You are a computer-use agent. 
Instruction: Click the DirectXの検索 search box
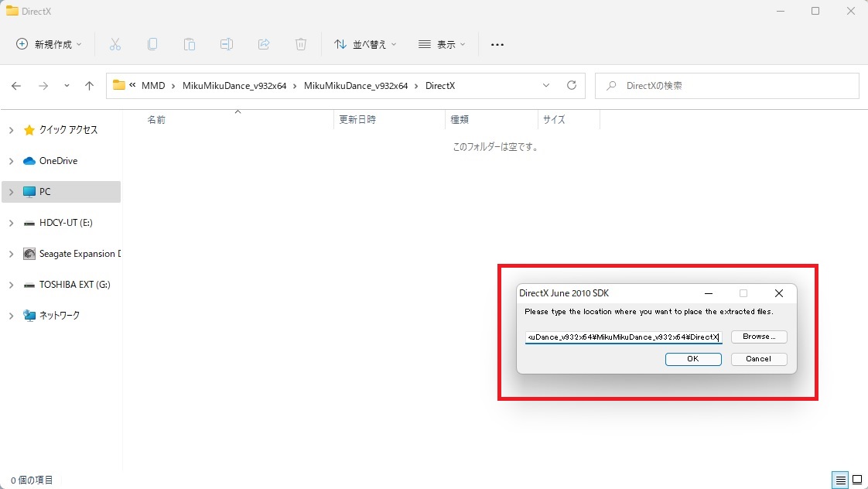[727, 86]
